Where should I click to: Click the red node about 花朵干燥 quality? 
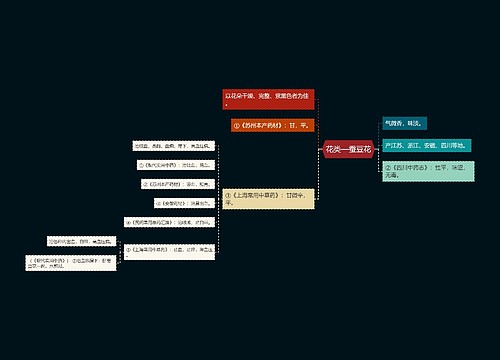268,99
